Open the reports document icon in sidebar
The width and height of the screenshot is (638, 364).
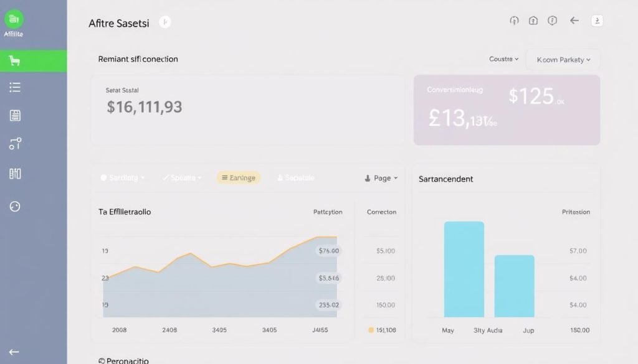pyautogui.click(x=15, y=115)
